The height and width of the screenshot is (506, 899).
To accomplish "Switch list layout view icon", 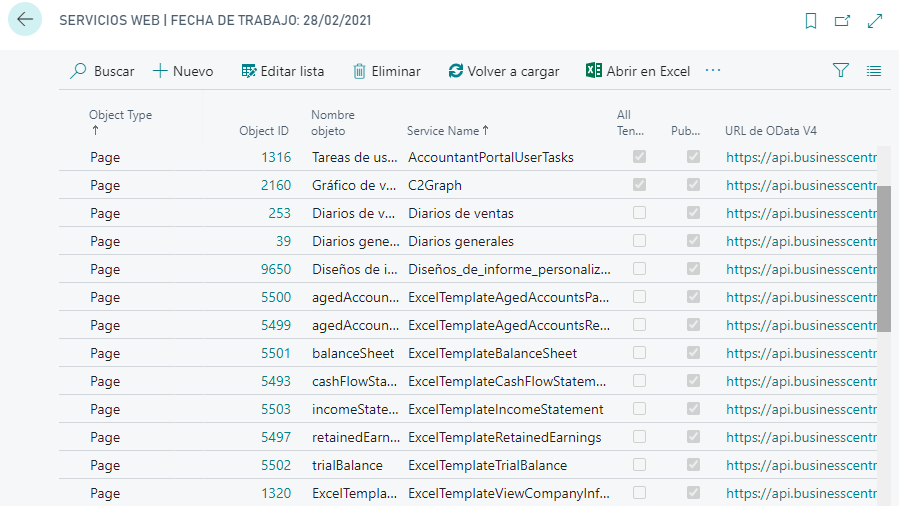I will [874, 71].
